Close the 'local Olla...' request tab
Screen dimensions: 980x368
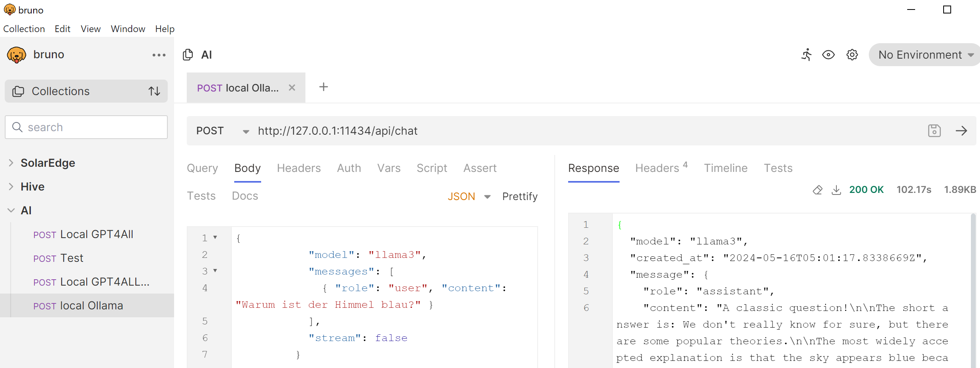(x=292, y=88)
